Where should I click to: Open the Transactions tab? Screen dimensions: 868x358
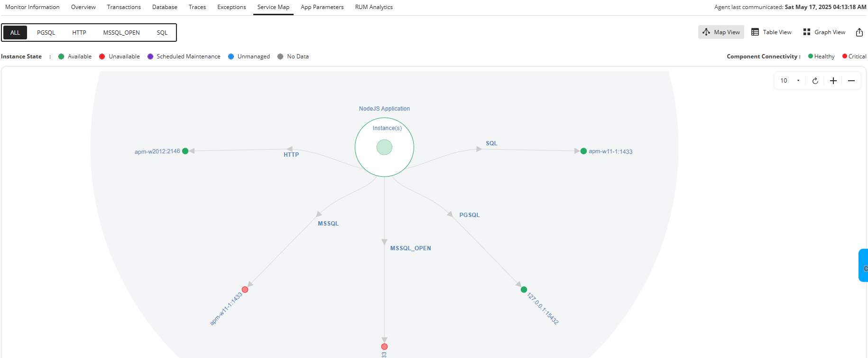pyautogui.click(x=124, y=7)
